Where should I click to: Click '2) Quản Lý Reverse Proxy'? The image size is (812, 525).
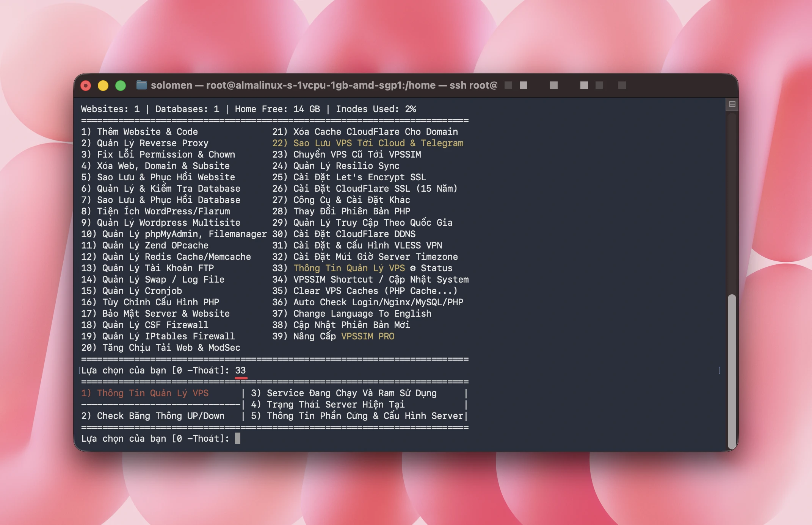(145, 143)
